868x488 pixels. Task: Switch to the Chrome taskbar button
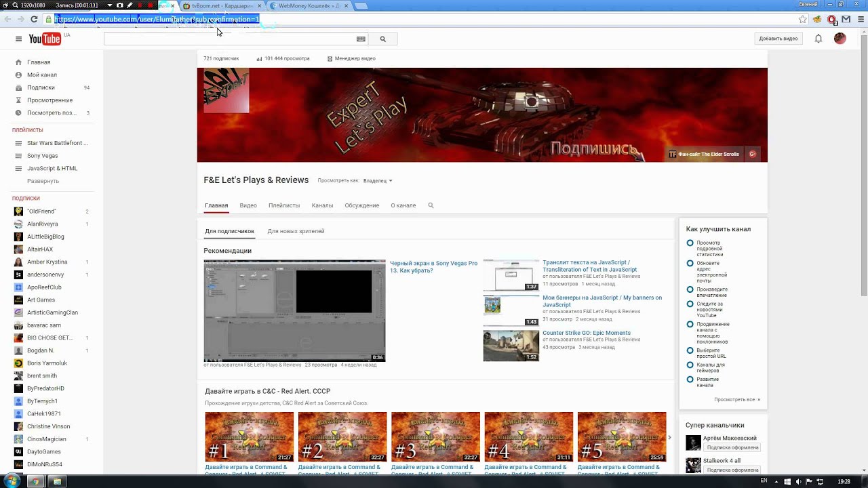36,481
